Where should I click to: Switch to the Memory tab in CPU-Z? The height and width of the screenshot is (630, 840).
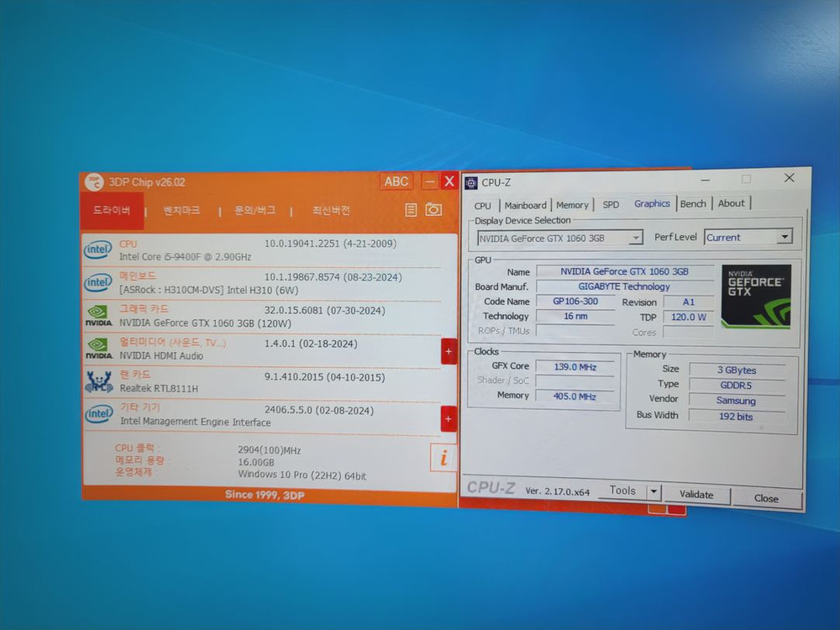(x=572, y=205)
